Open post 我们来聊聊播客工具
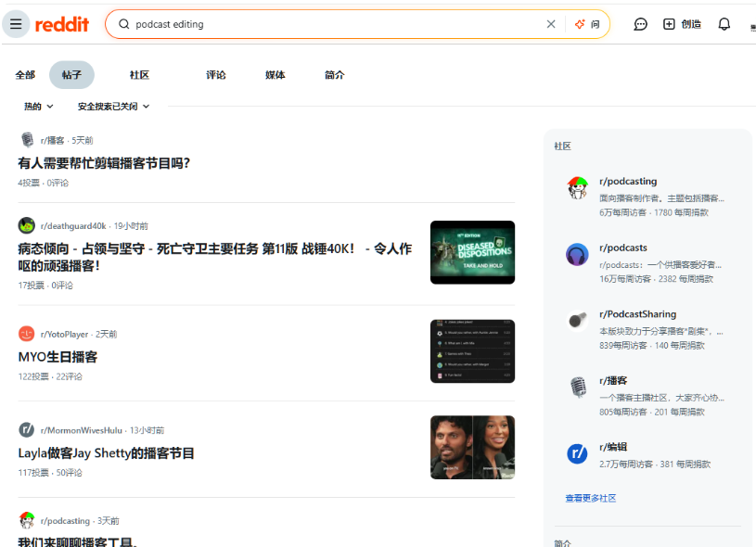 coord(77,541)
